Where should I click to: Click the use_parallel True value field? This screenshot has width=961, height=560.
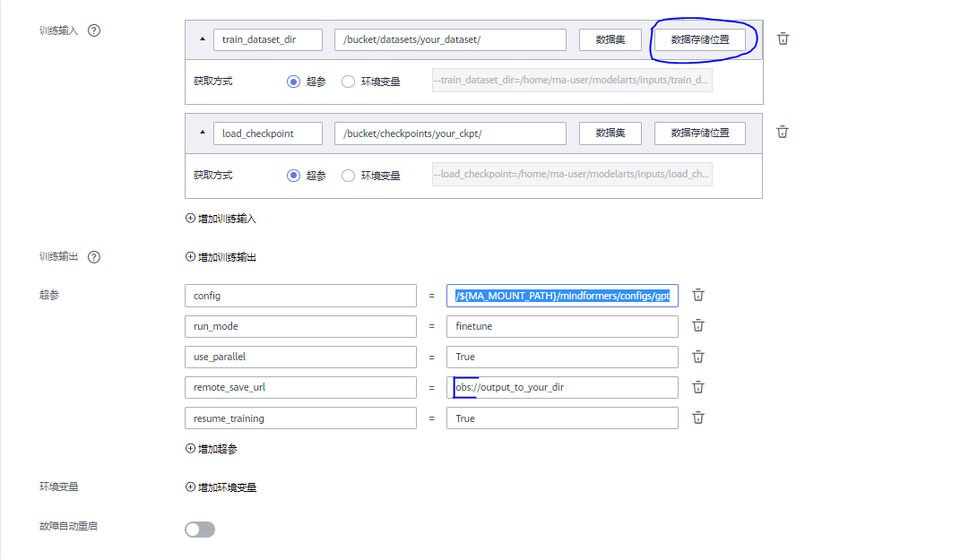click(563, 357)
